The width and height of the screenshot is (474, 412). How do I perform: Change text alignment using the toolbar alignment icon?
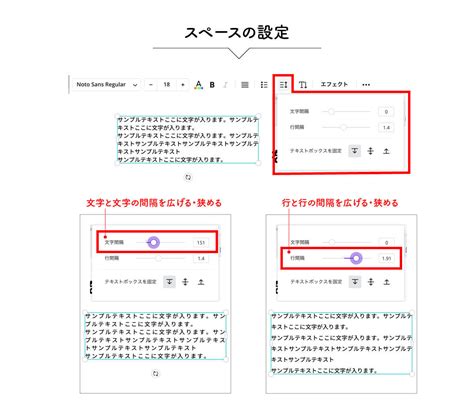[245, 85]
